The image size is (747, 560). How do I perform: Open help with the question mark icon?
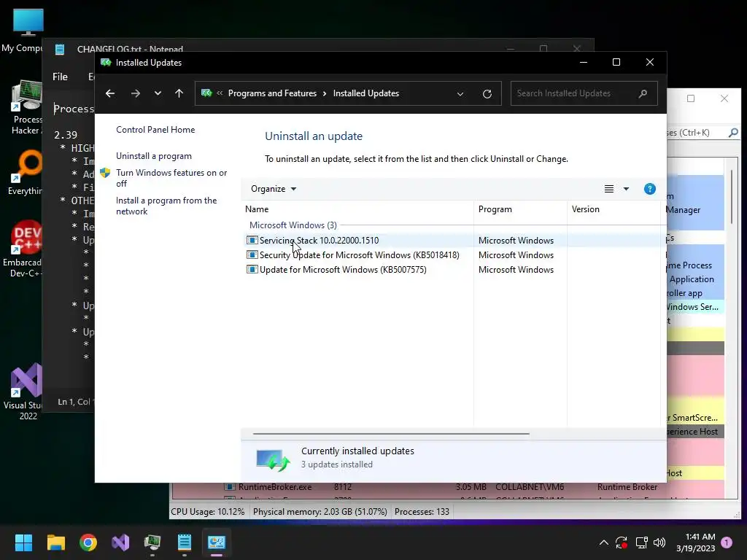pos(649,189)
